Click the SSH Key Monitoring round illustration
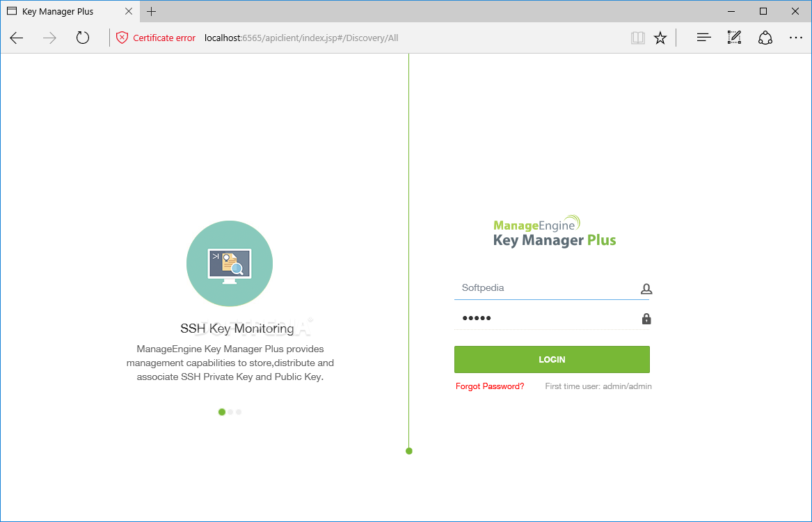812x522 pixels. pos(230,264)
